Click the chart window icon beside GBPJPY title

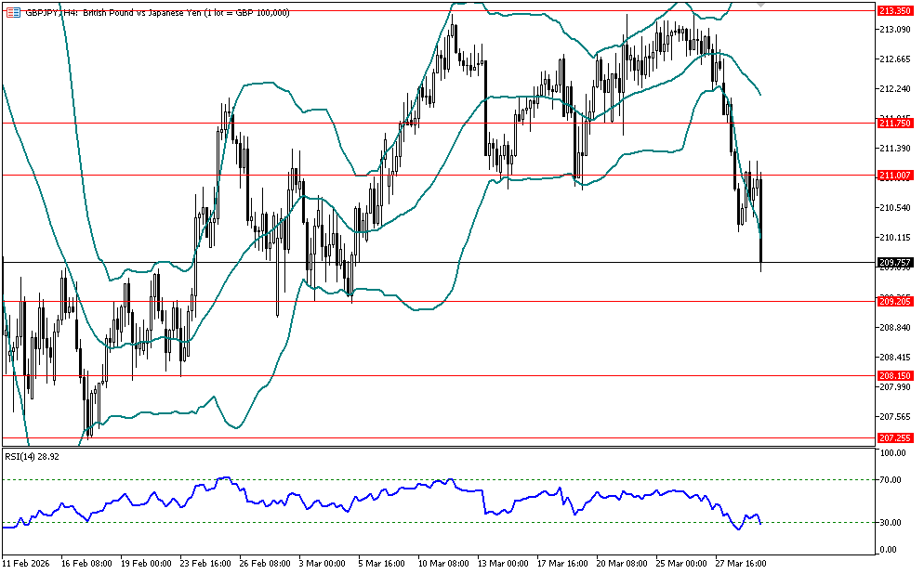(12, 12)
